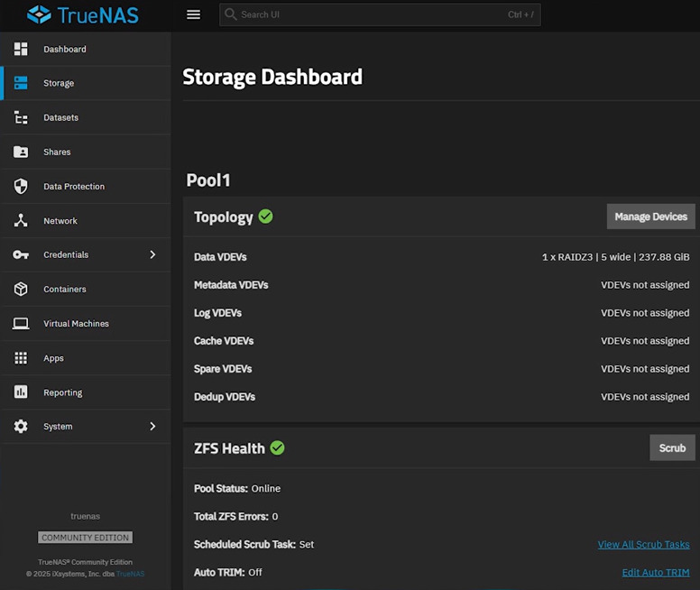
Task: Click the Datasets tree icon
Action: 21,117
